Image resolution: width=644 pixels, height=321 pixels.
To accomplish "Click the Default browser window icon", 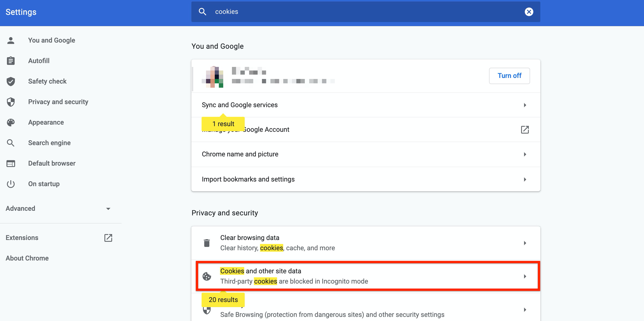I will pyautogui.click(x=11, y=163).
